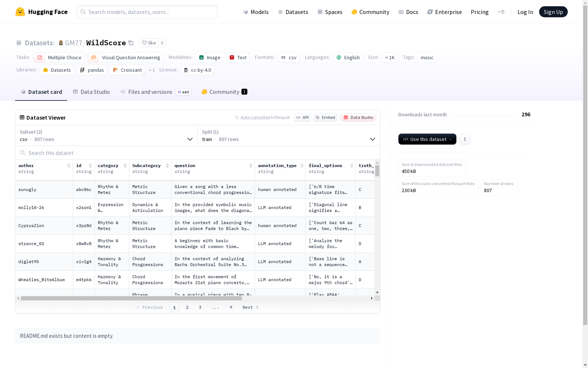Go to Pricing page

tap(480, 12)
